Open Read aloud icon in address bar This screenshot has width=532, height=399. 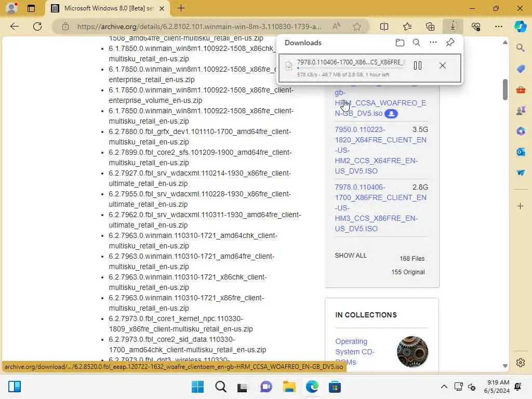tap(336, 26)
